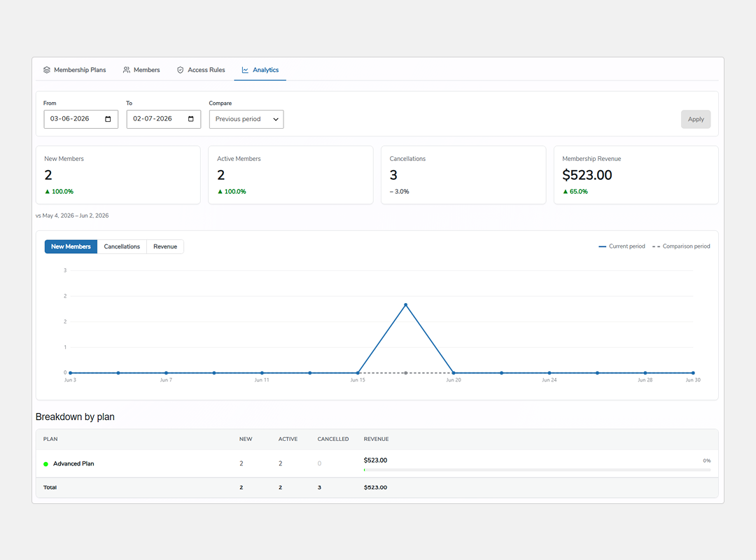Toggle Current period legend series
The width and height of the screenshot is (756, 560).
(x=622, y=246)
